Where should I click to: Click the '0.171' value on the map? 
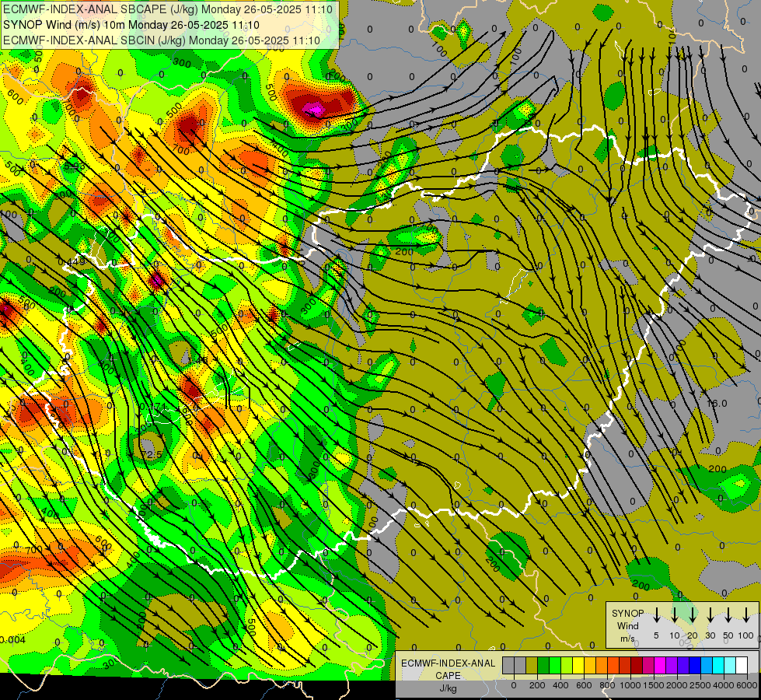153,406
